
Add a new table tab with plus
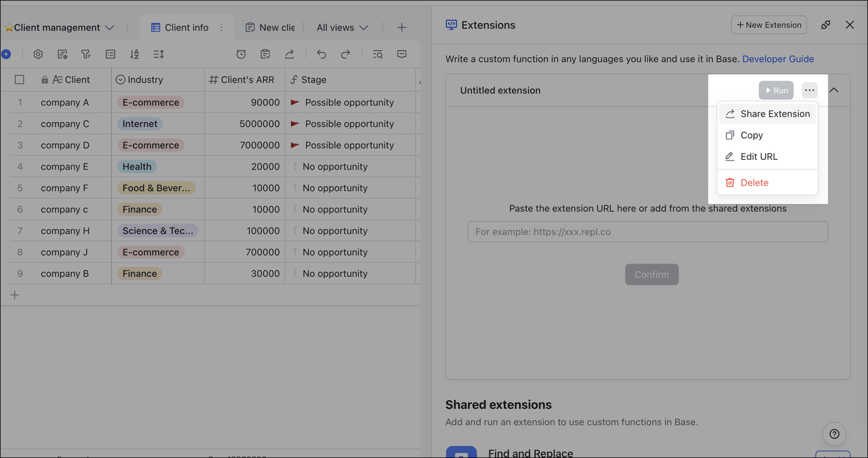tap(401, 28)
